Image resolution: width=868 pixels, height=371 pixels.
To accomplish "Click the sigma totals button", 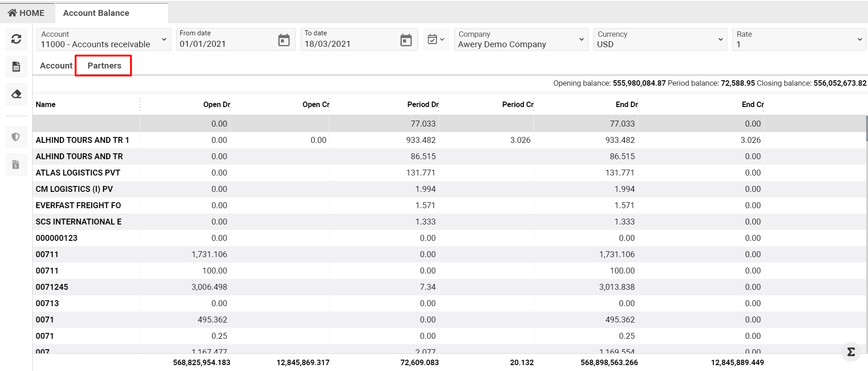I will click(851, 351).
